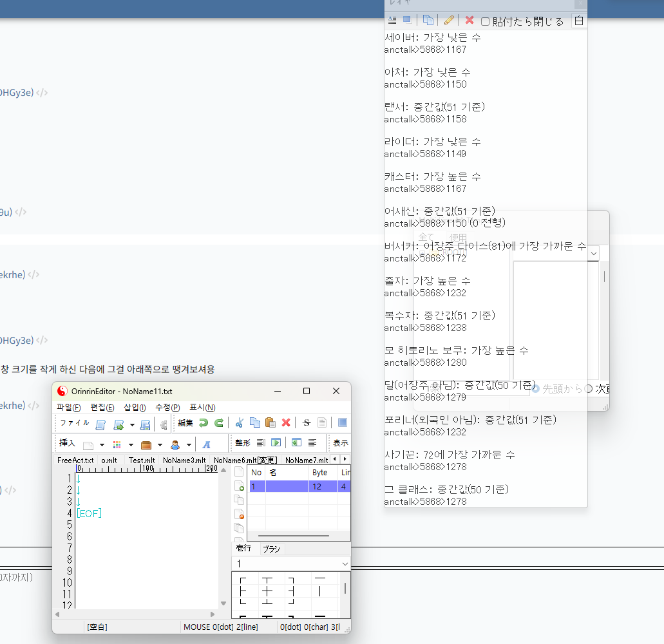Click the strikethrough S icon in toolbar
The height and width of the screenshot is (644, 664).
point(307,423)
